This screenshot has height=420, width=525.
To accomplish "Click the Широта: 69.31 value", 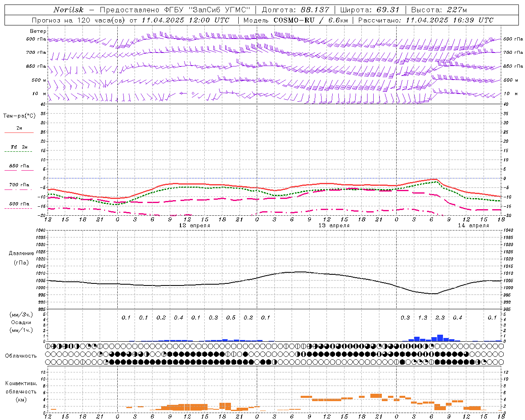I will click(x=370, y=10).
